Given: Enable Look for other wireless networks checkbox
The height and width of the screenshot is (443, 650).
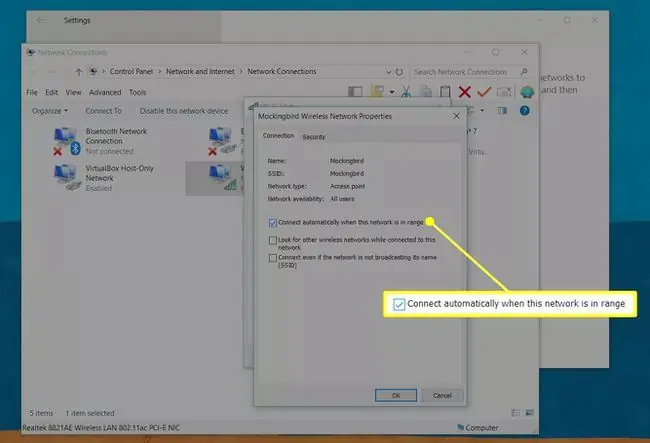Looking at the screenshot, I should [273, 240].
